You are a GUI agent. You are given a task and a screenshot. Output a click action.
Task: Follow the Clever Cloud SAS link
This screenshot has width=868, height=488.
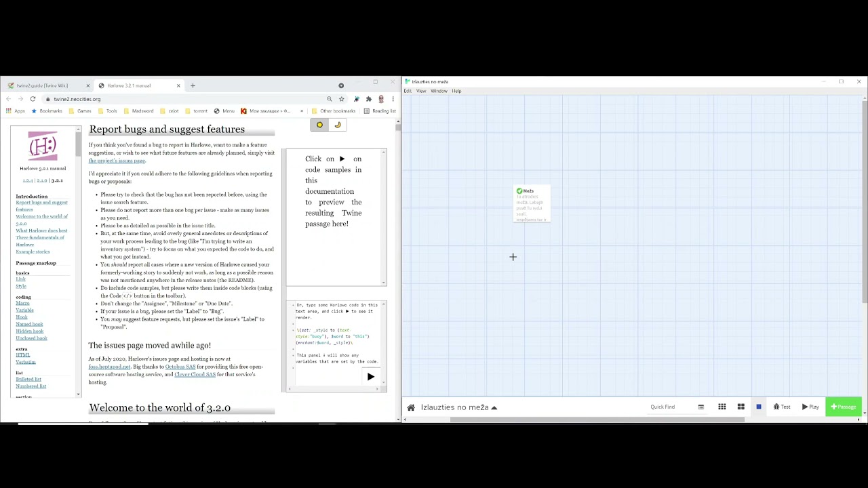click(195, 375)
